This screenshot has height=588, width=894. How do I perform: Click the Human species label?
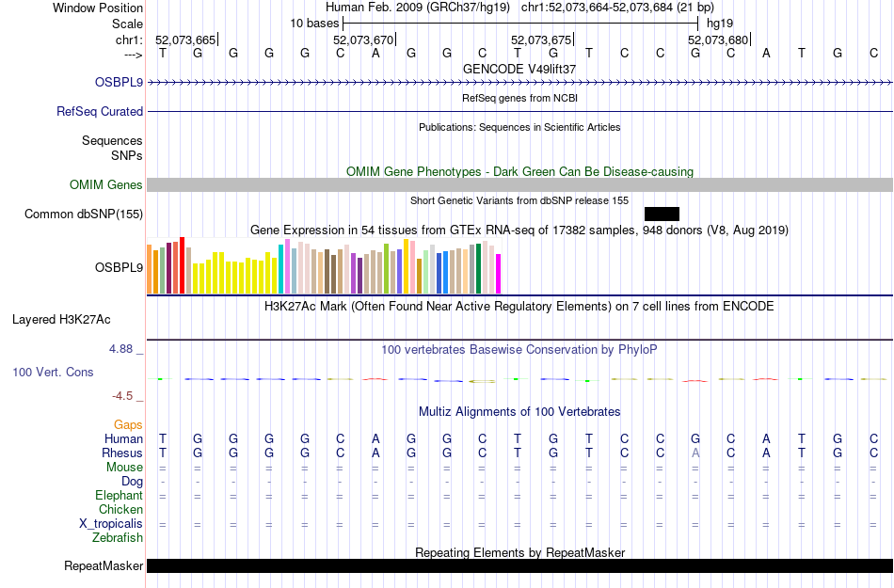coord(123,438)
